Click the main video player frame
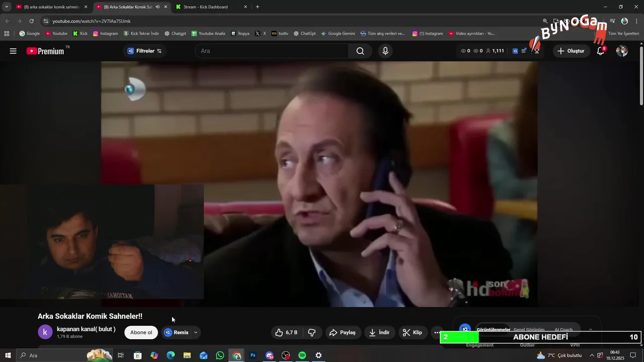 tap(319, 184)
